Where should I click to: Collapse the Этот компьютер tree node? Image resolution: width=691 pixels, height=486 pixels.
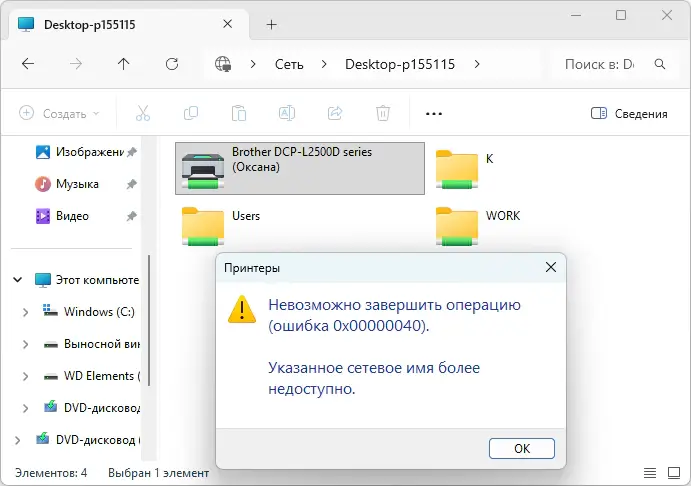point(18,280)
